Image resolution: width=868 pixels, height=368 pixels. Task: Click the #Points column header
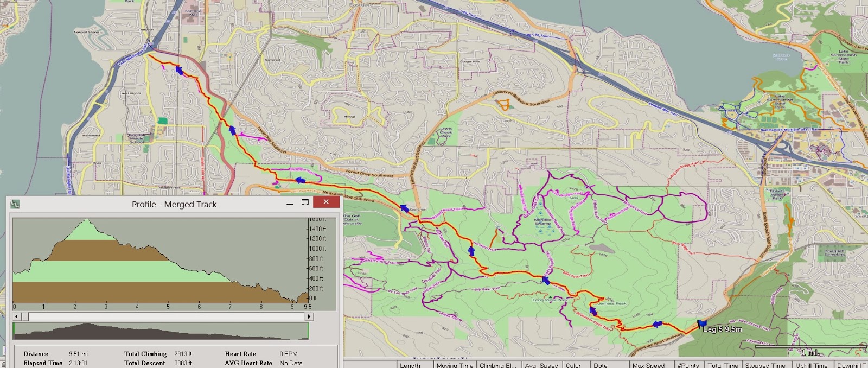tap(688, 365)
